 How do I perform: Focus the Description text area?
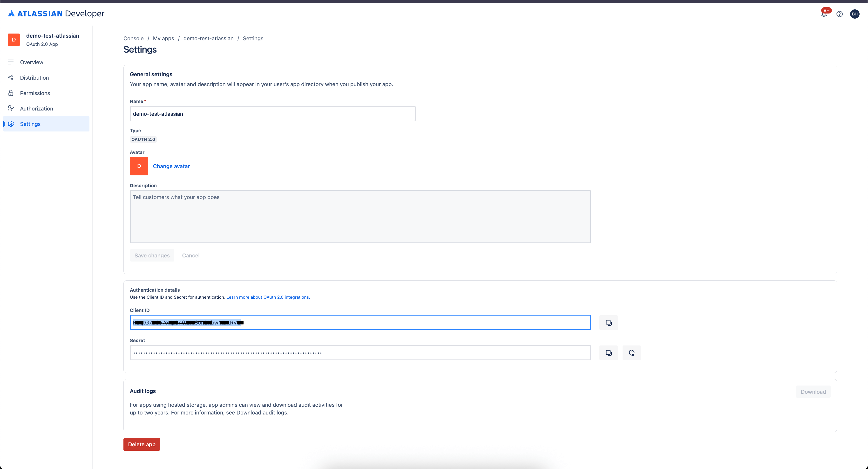(360, 217)
